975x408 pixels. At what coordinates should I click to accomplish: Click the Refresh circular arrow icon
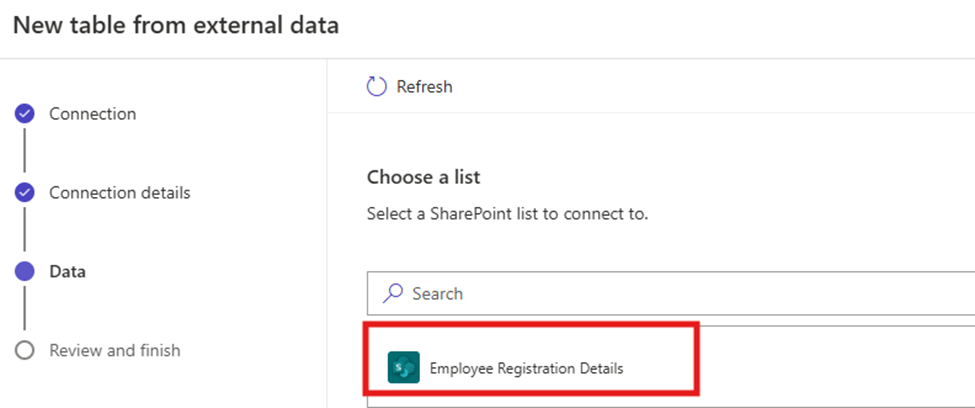coord(377,87)
